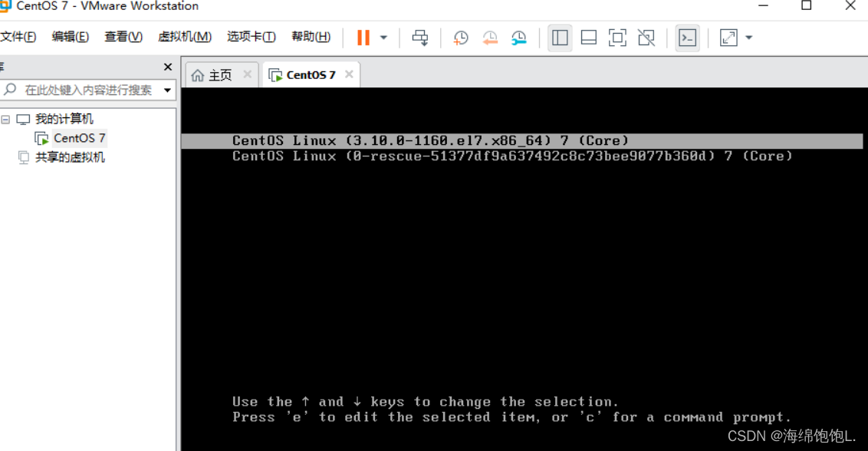Select the CentOS 7 tab
Viewport: 868px width, 451px height.
click(x=311, y=75)
